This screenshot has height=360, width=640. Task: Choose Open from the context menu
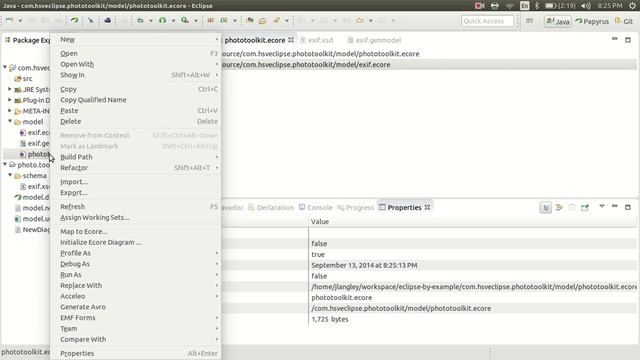pos(136,53)
